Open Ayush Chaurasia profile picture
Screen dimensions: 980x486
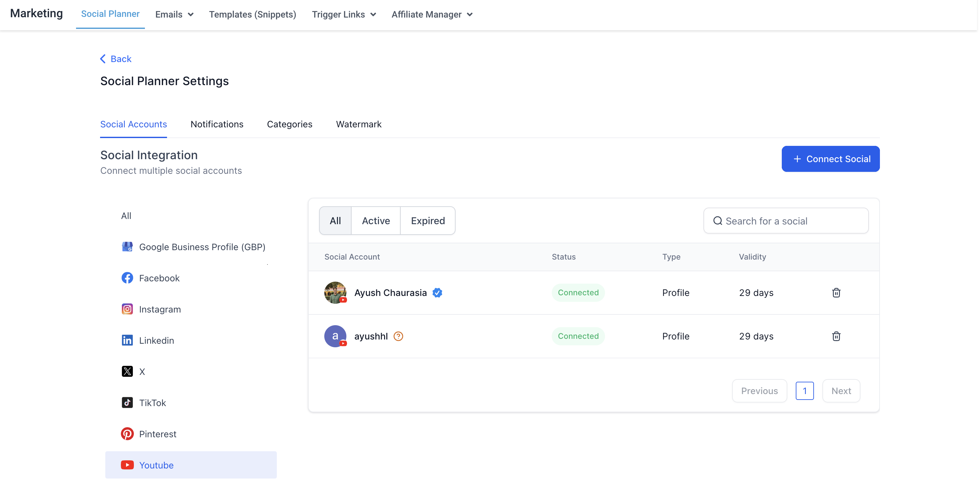335,293
